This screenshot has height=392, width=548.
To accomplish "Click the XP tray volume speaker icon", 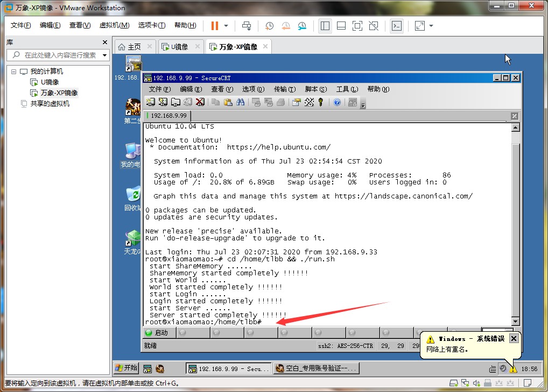I will click(503, 369).
